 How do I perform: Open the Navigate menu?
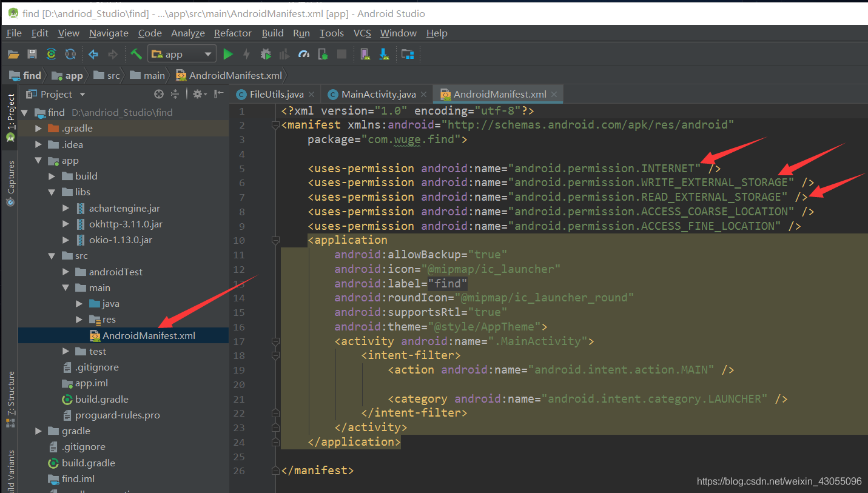(109, 33)
